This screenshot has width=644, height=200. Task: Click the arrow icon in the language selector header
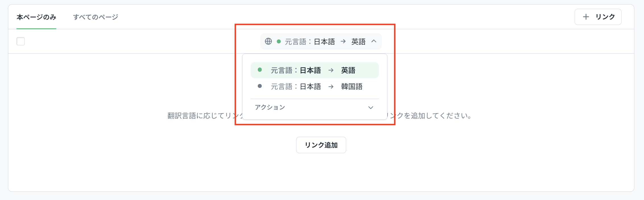coord(343,41)
